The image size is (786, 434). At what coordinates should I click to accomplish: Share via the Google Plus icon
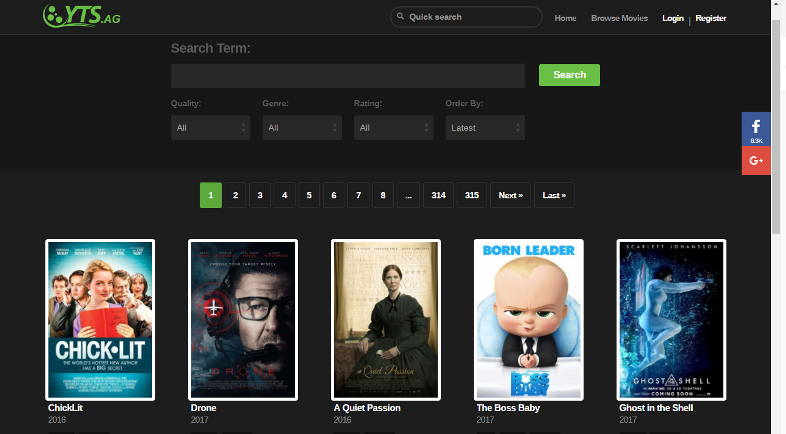[756, 160]
